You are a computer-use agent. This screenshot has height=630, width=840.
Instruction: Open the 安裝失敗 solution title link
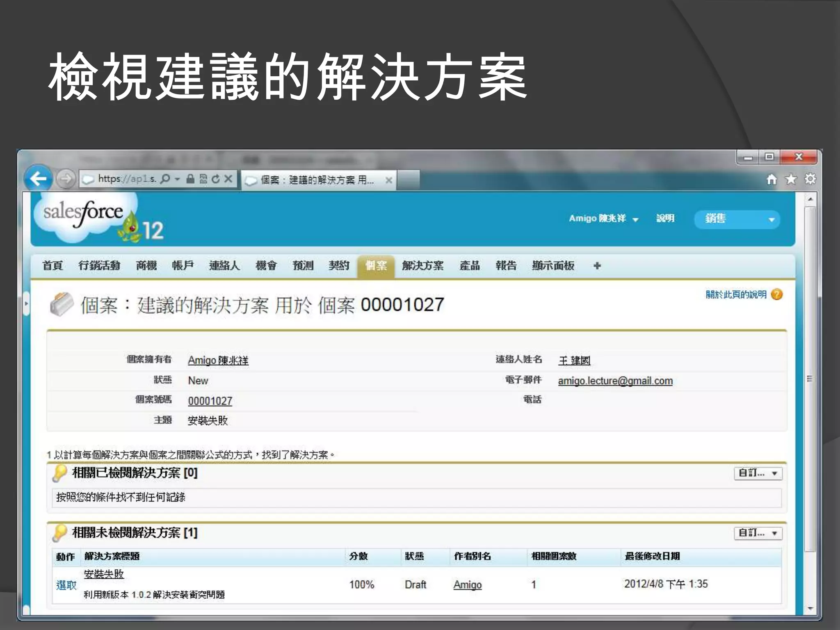[x=104, y=574]
